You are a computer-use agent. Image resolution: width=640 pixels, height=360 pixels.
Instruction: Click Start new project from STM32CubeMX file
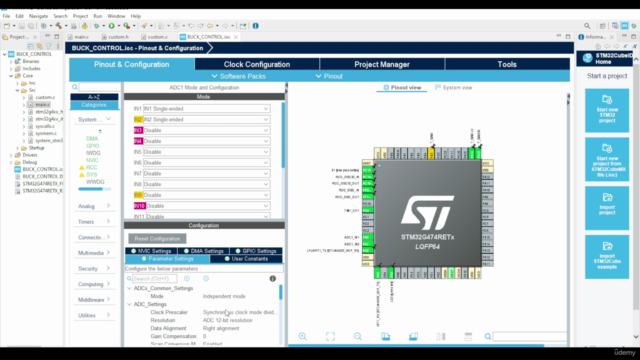[607, 159]
